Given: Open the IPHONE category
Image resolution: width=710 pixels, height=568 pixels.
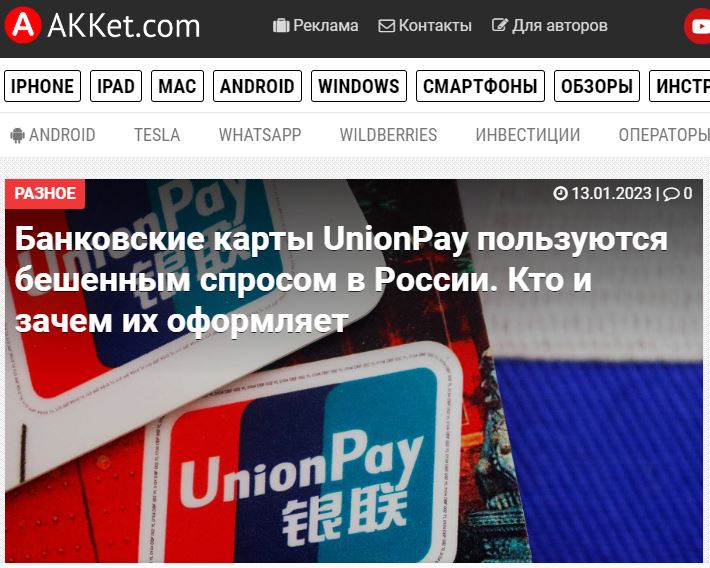Looking at the screenshot, I should click(43, 86).
